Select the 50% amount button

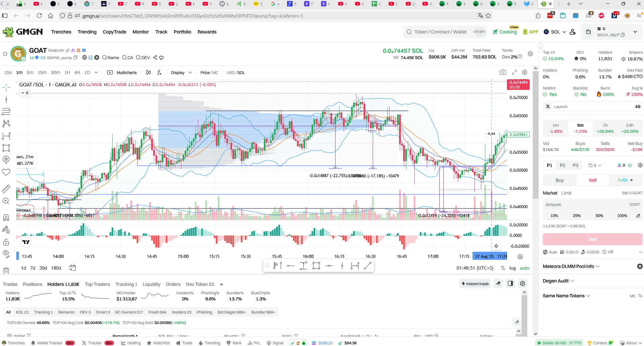point(599,216)
